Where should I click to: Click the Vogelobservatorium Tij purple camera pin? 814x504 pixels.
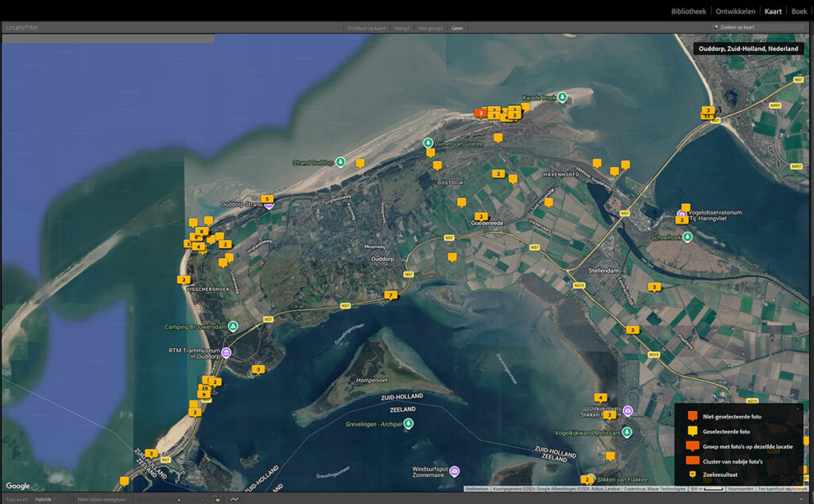[x=681, y=214]
